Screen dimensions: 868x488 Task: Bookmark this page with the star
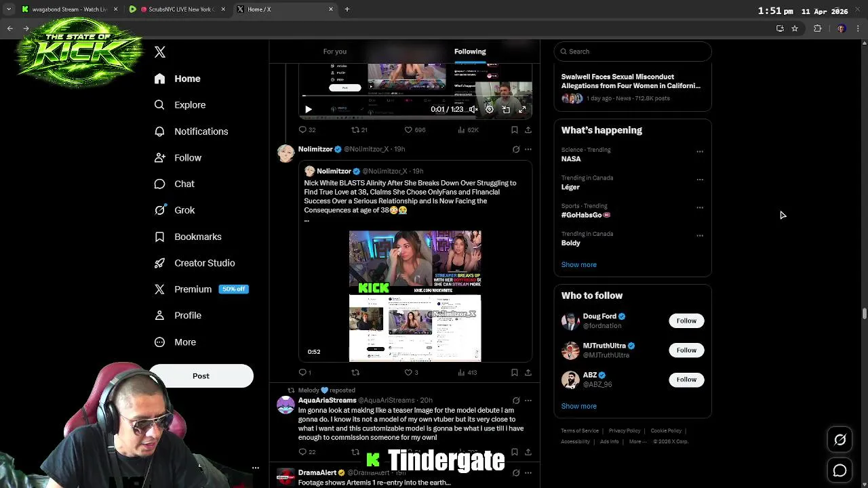point(795,28)
